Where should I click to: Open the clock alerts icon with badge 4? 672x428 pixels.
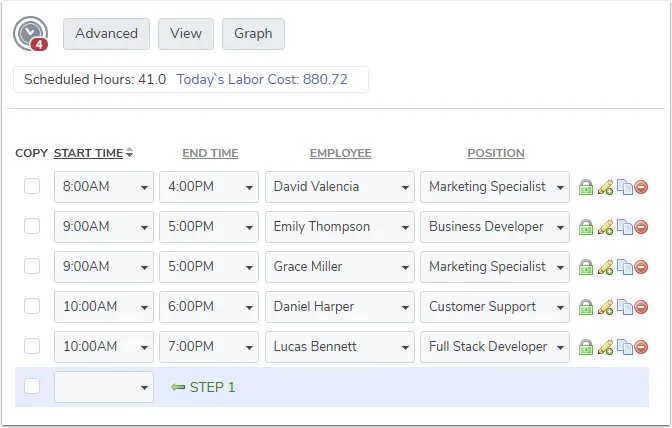tap(30, 34)
